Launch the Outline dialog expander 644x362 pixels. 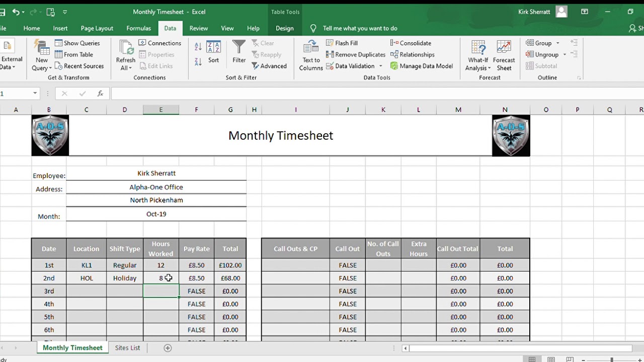coord(580,78)
